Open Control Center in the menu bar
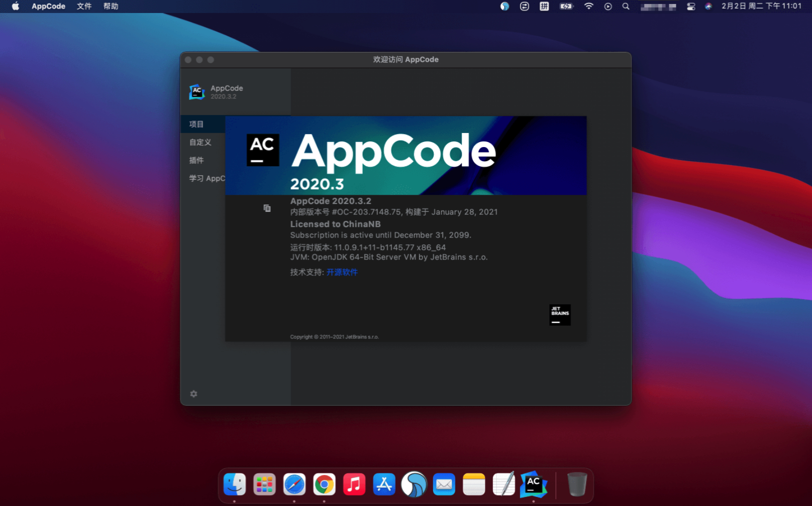This screenshot has width=812, height=506. (691, 6)
